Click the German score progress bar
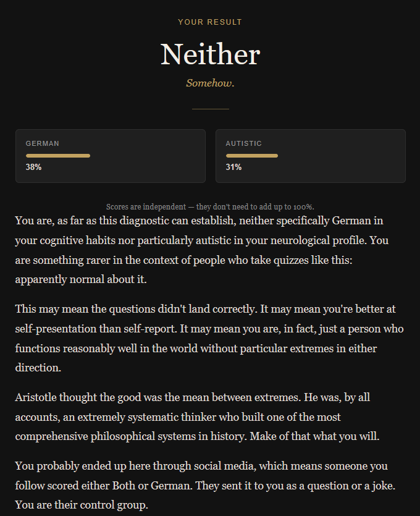Viewport: 420px width, 516px height. tap(58, 156)
